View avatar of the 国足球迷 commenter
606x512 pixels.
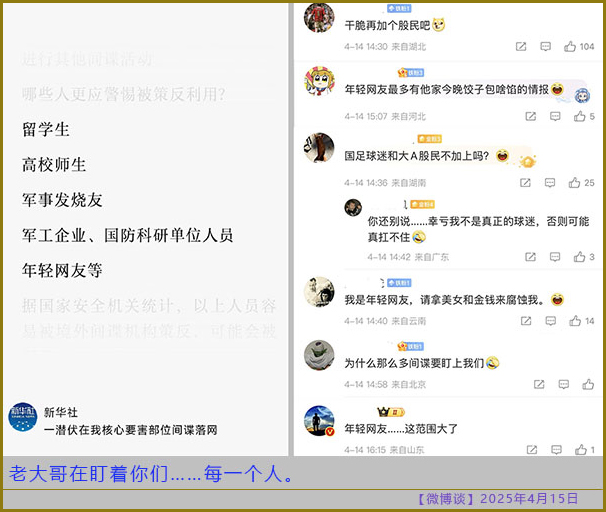(x=319, y=147)
